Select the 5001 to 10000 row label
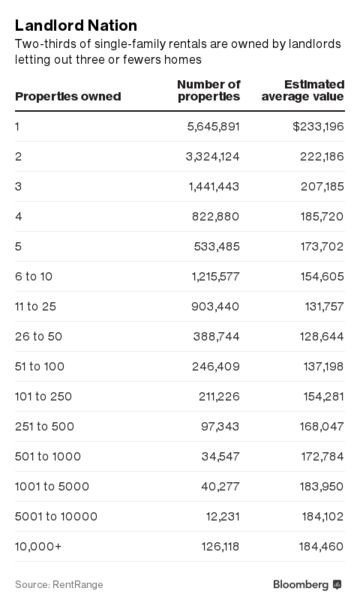Image resolution: width=360 pixels, height=606 pixels. click(x=56, y=516)
